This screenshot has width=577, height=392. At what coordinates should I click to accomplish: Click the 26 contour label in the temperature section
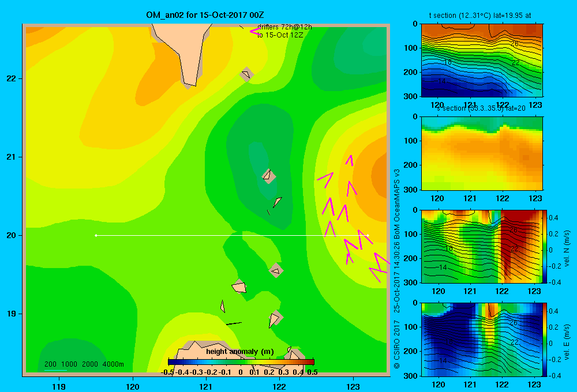515,44
